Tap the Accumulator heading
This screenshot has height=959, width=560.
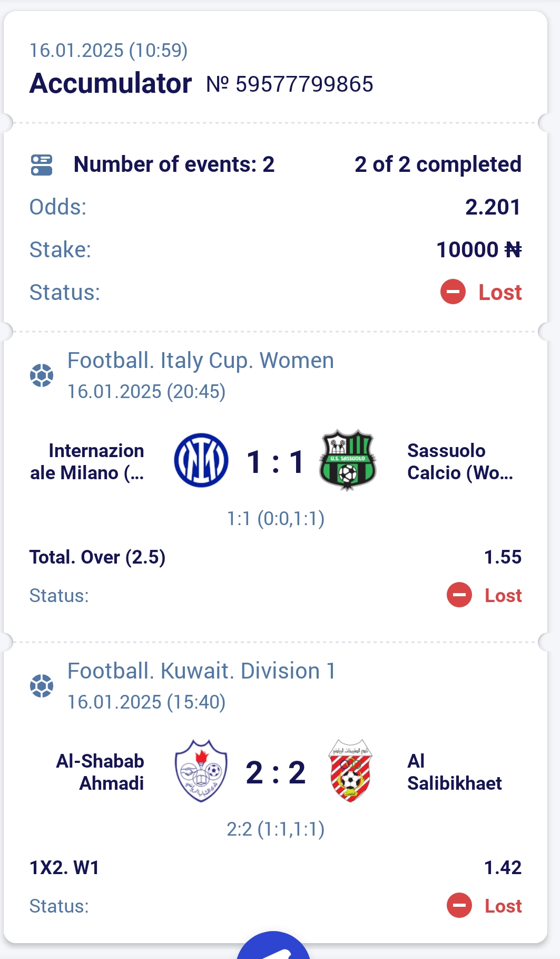click(111, 83)
